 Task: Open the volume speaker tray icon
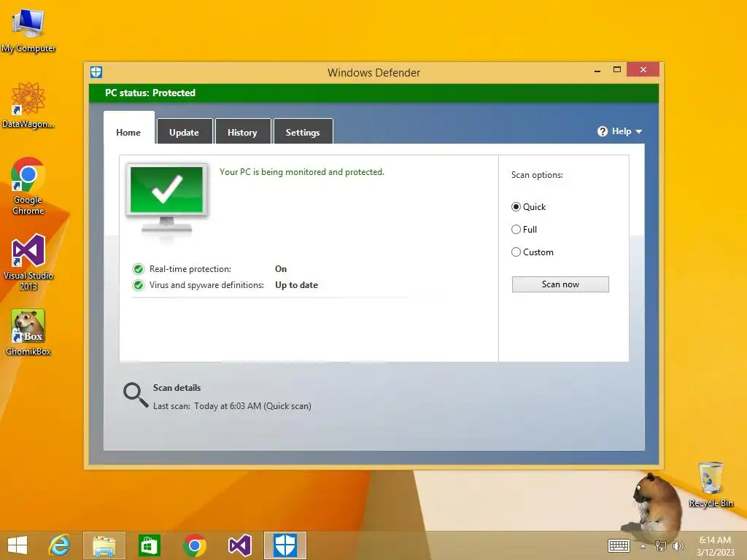point(678,545)
